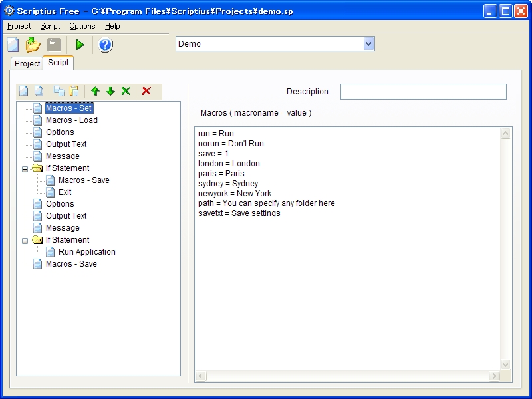Switch to the Project tab
This screenshot has height=399, width=532.
coord(27,63)
